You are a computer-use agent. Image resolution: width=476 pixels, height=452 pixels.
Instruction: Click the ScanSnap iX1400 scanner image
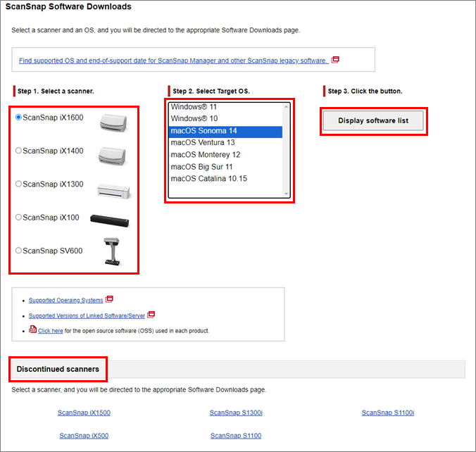(112, 156)
